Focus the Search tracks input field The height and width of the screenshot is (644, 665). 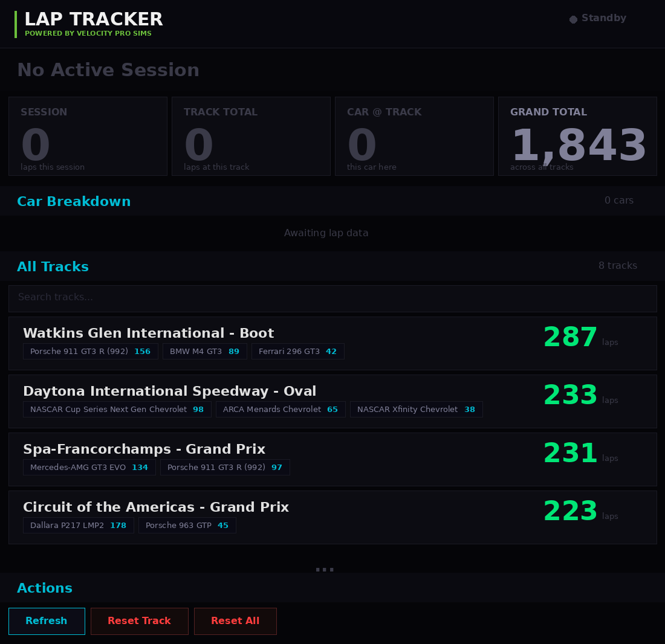tap(332, 298)
